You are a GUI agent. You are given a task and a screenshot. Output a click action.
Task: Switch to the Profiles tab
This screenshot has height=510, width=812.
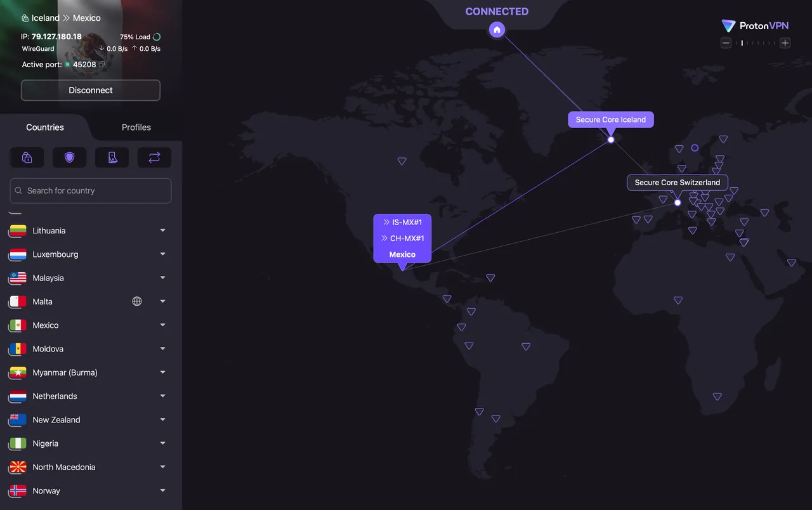coord(136,128)
